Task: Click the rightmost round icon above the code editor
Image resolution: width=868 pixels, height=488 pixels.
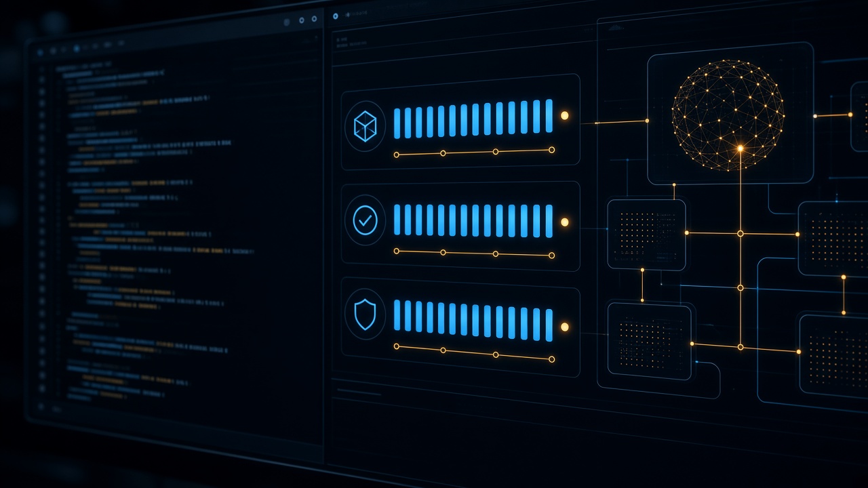Action: point(314,20)
